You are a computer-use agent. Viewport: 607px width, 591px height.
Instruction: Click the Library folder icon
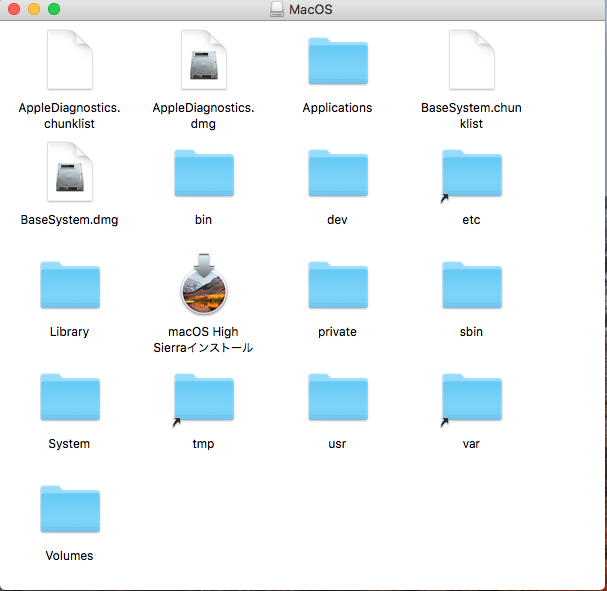69,287
